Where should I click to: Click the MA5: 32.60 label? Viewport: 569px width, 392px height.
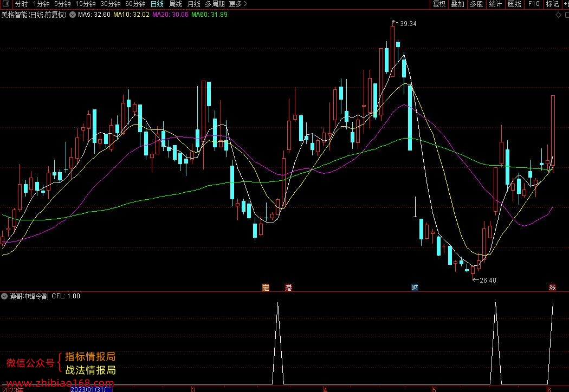point(94,15)
